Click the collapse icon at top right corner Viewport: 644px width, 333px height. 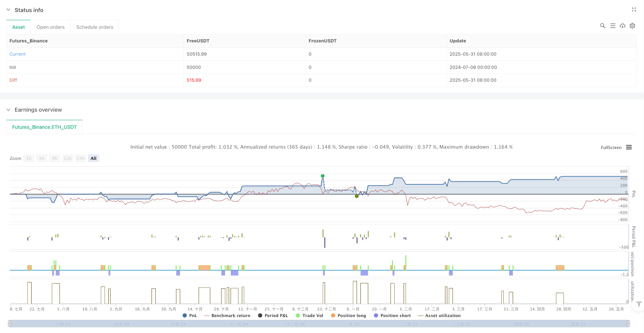[633, 10]
